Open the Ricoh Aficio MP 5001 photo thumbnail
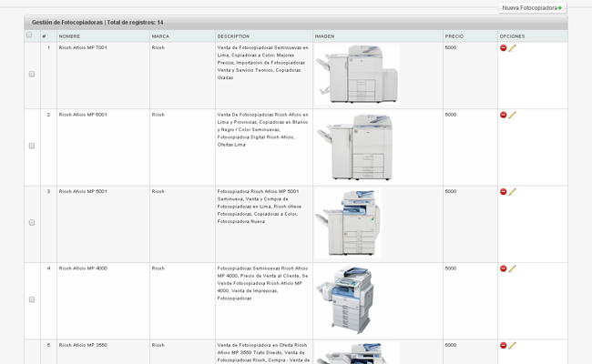 (348, 223)
